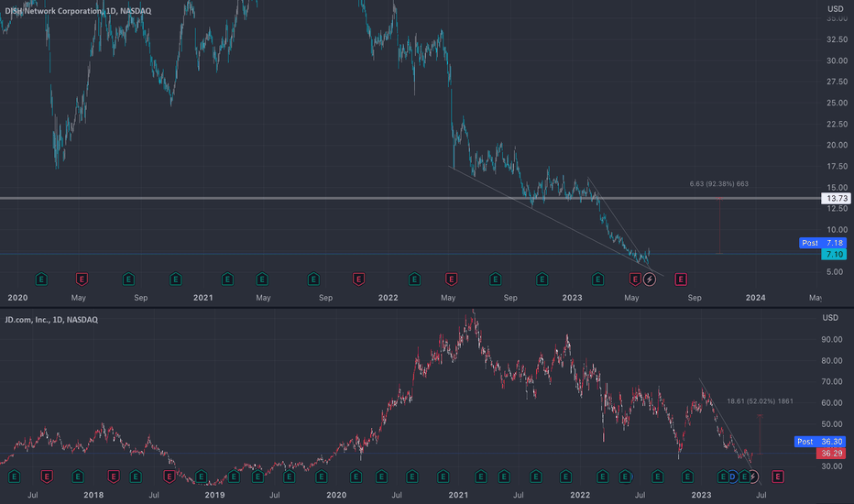
Task: Click the 17.50 level on DISH price axis
Action: pos(838,166)
